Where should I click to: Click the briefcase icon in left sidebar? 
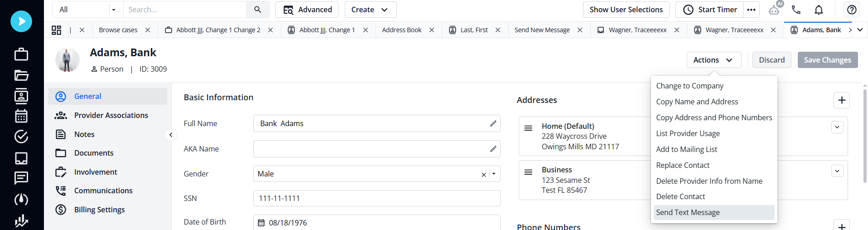click(x=21, y=54)
